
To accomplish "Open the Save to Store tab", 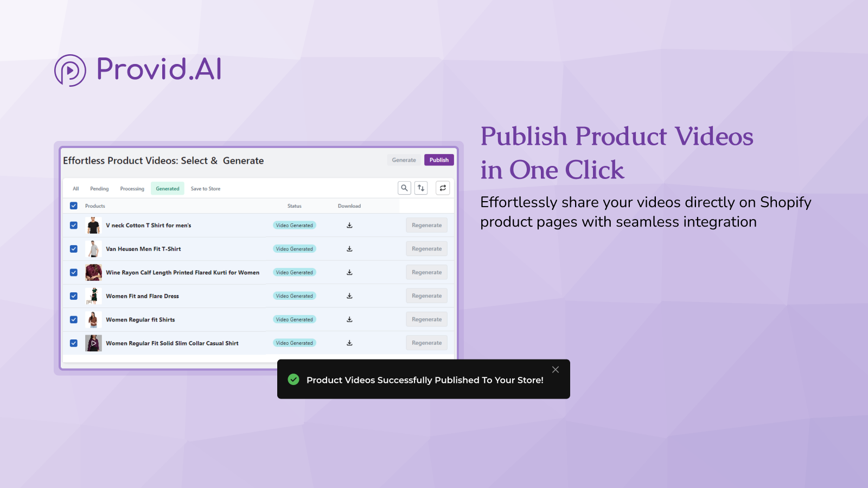I will [x=206, y=189].
